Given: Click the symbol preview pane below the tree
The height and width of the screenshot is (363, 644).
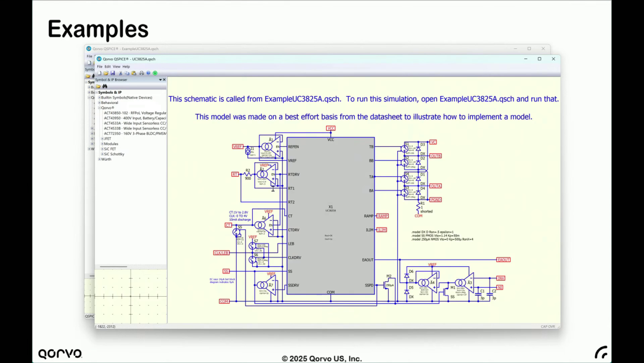Looking at the screenshot, I should pos(131,296).
